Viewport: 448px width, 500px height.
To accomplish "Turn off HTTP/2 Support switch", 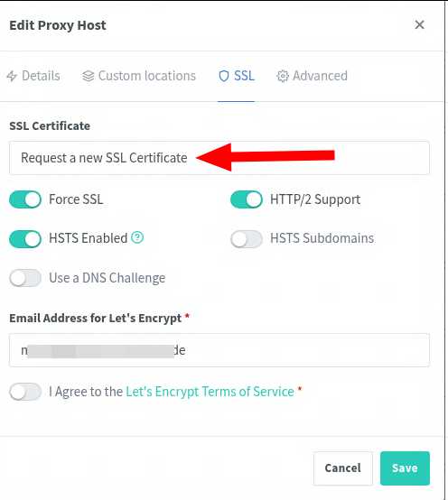I will pos(247,199).
